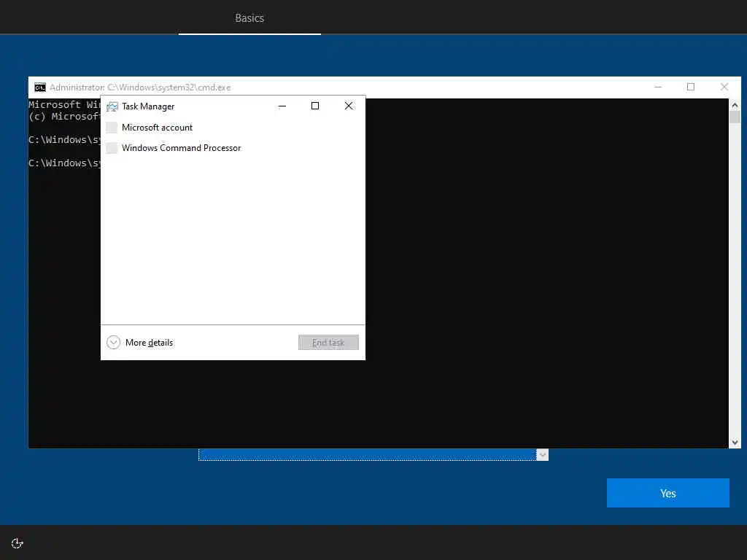Click the More details label

[x=149, y=343]
